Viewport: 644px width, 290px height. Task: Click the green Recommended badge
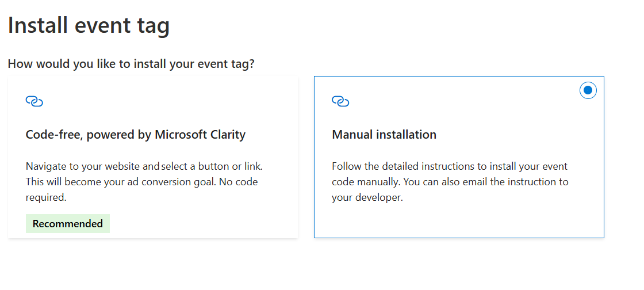(x=68, y=224)
